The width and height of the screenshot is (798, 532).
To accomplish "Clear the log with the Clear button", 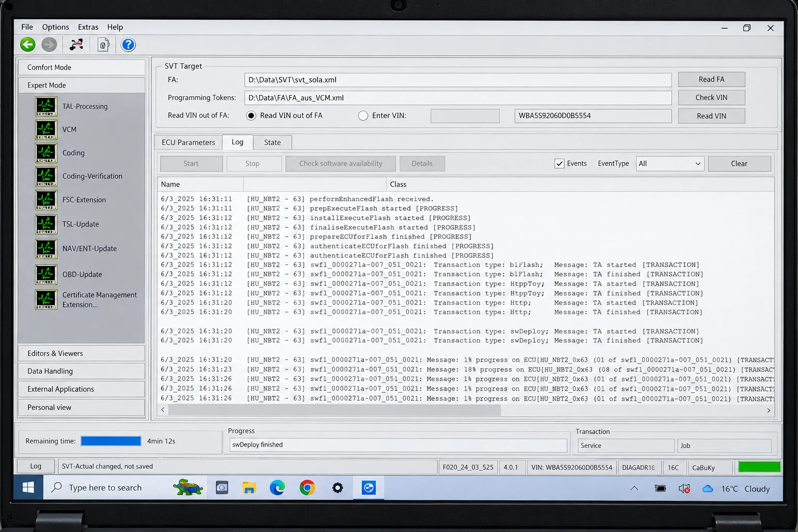I will [x=739, y=164].
